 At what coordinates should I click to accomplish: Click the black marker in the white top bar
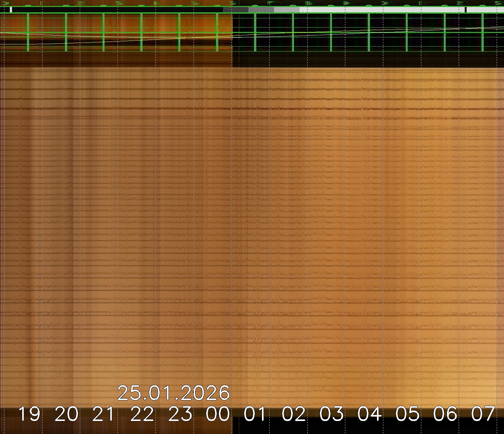click(465, 10)
